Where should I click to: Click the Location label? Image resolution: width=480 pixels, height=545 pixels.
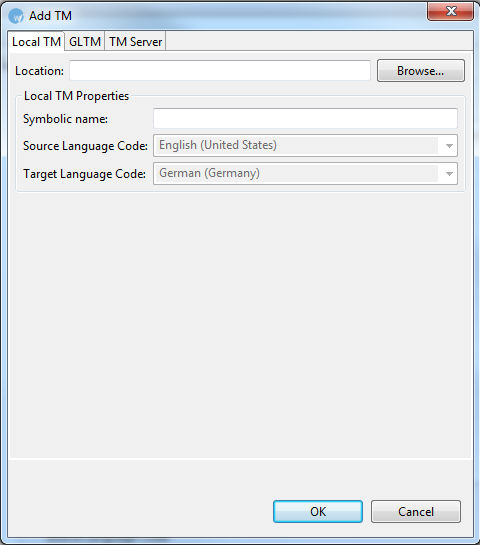point(39,71)
